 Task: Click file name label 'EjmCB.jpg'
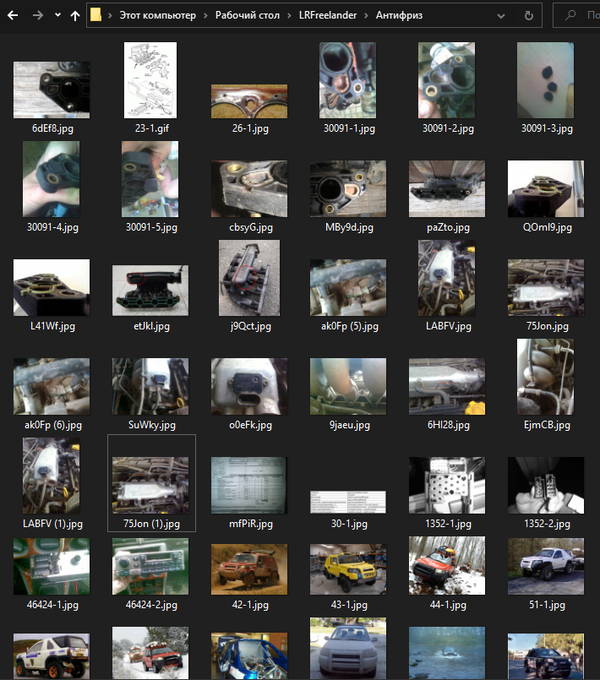[547, 425]
